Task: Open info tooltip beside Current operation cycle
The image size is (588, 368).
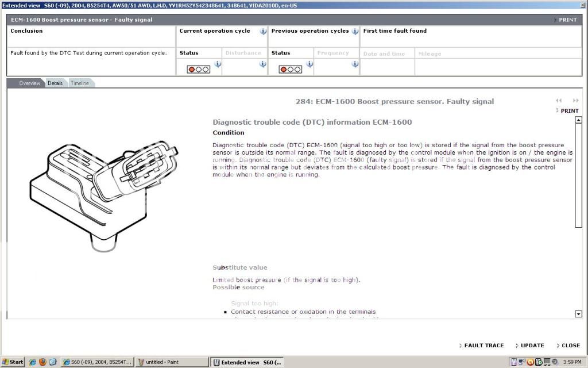Action: (x=264, y=32)
